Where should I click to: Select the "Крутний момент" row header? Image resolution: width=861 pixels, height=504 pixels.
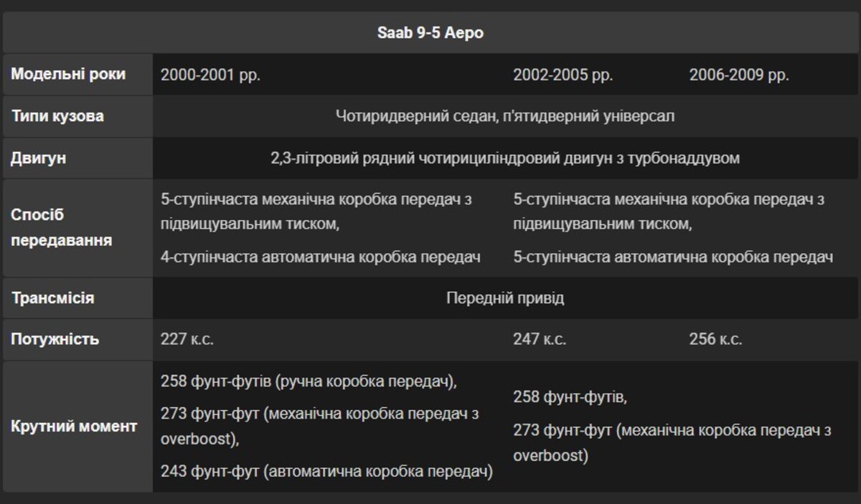74,427
